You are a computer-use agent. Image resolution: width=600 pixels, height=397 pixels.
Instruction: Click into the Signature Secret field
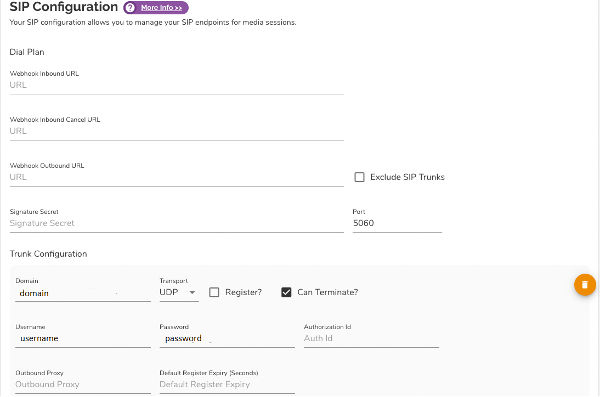tap(176, 223)
